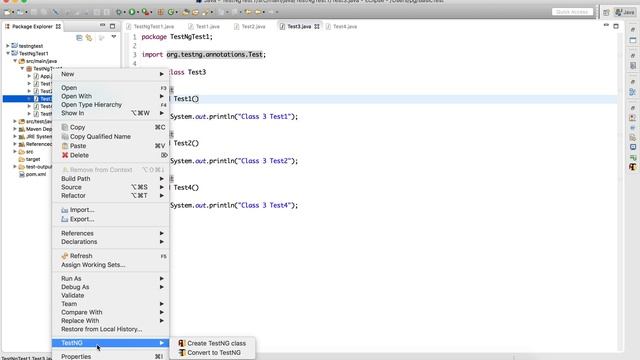Choose Show In from context menu
The image size is (640, 360).
(111, 113)
